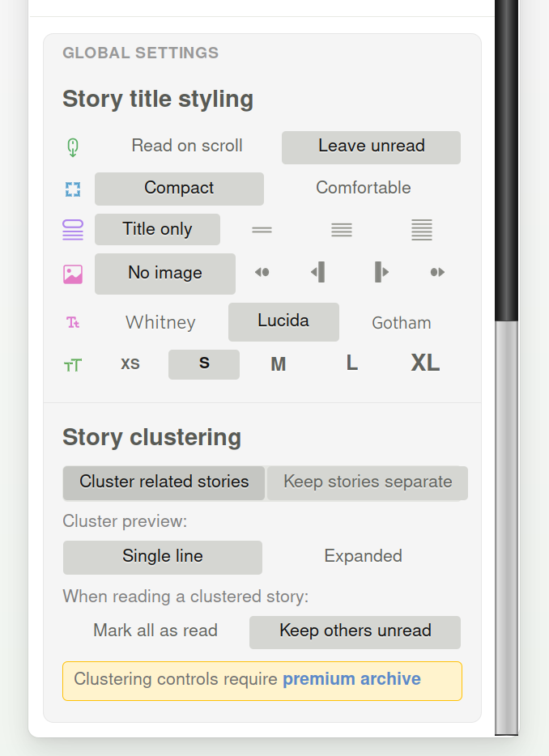Choose large left image preview icon
This screenshot has width=549, height=756.
point(318,273)
